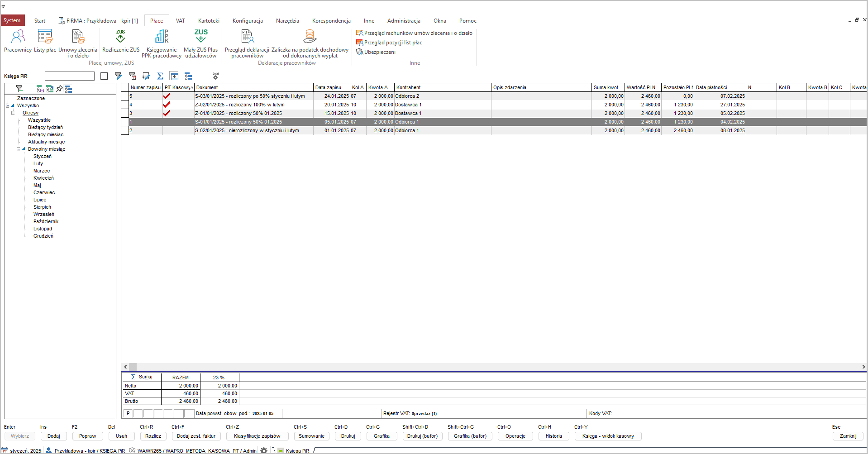
Task: Toggle the bottom panel display icon
Action: pos(174,76)
